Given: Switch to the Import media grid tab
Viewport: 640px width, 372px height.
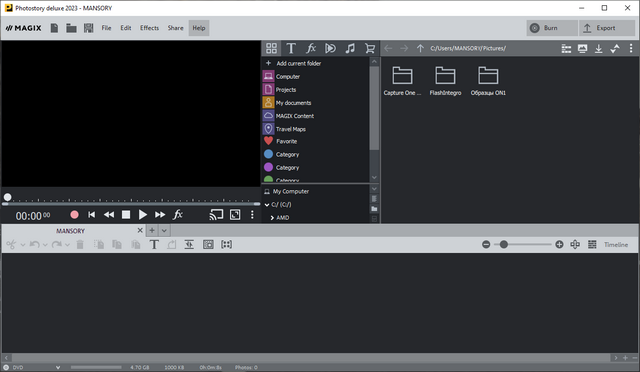Looking at the screenshot, I should coord(271,48).
